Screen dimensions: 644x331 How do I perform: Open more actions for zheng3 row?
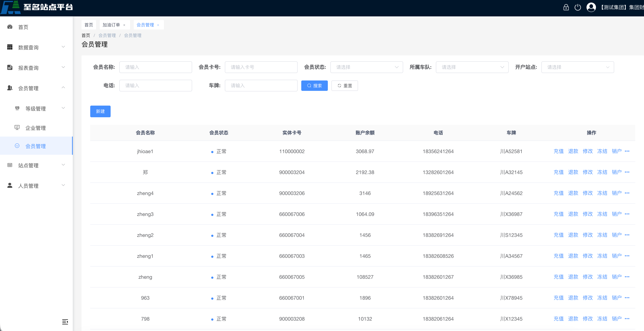click(627, 214)
